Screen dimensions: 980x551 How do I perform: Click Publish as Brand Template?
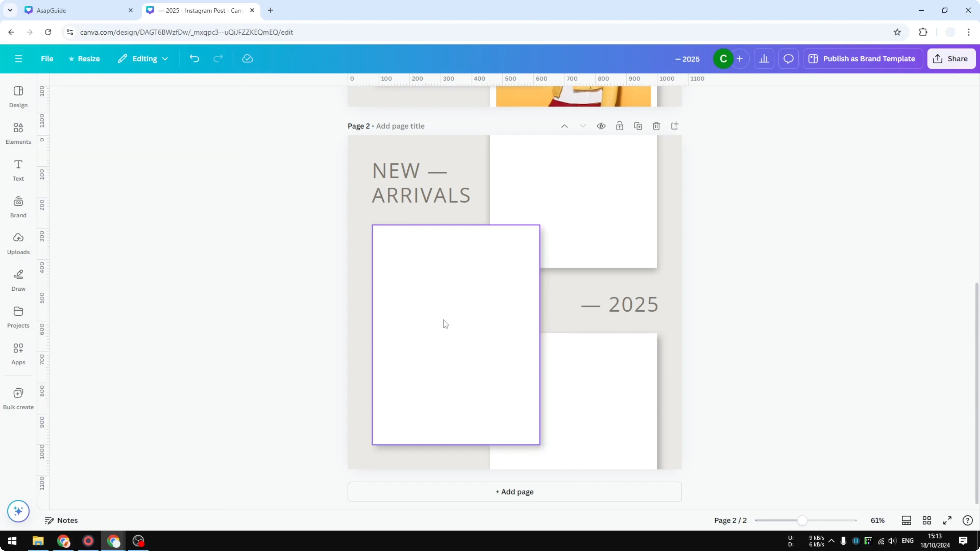pyautogui.click(x=863, y=58)
